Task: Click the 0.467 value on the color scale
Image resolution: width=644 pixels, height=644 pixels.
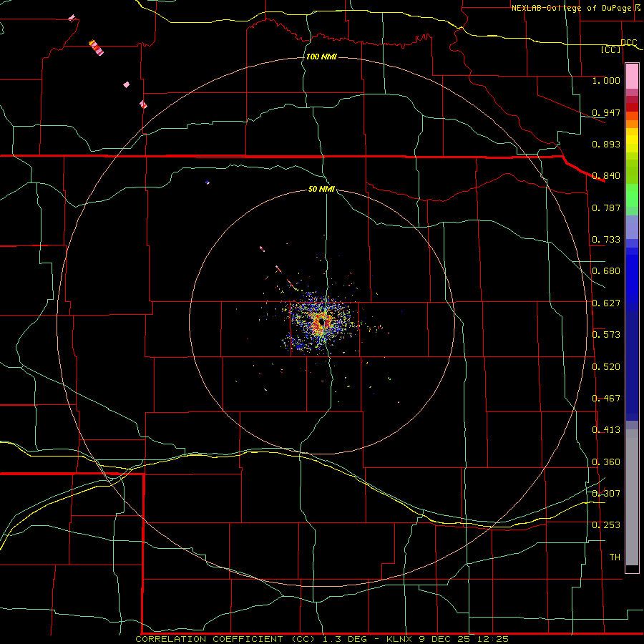Action: tap(606, 398)
